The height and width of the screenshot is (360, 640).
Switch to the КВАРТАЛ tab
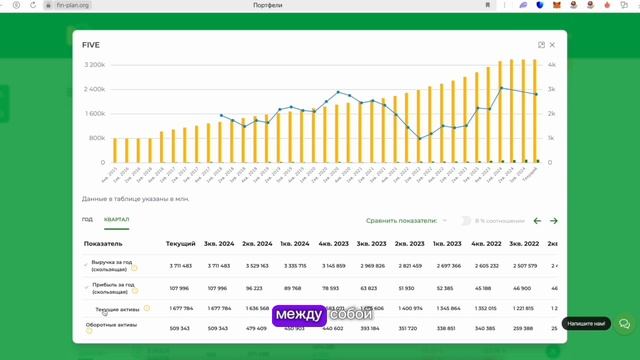click(116, 220)
